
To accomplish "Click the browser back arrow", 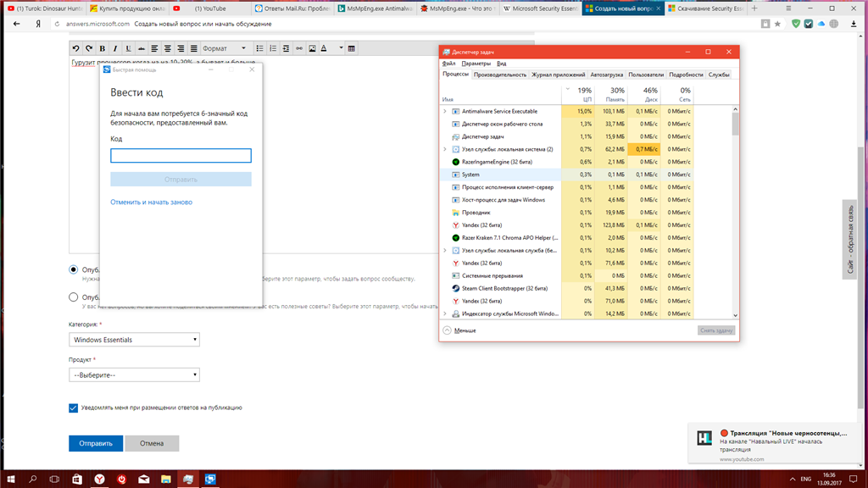I will [x=17, y=24].
